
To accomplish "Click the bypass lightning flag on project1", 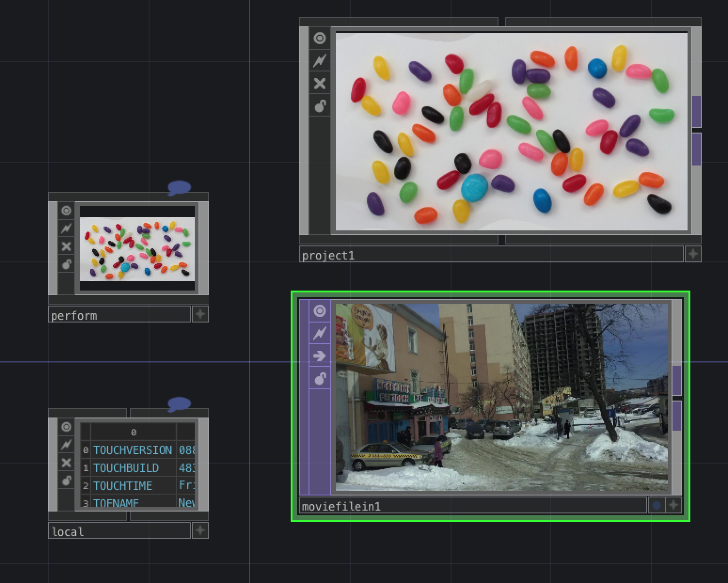I will click(x=320, y=60).
